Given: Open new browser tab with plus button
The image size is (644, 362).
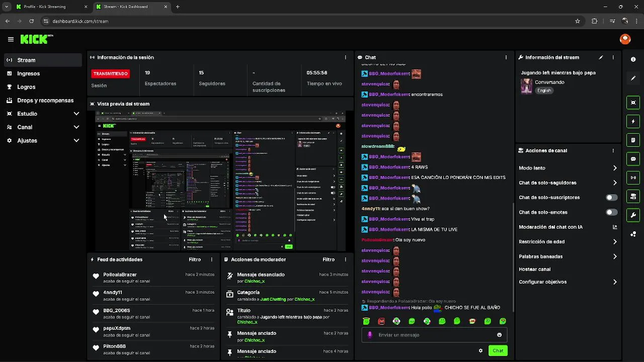Looking at the screenshot, I should click(x=178, y=7).
